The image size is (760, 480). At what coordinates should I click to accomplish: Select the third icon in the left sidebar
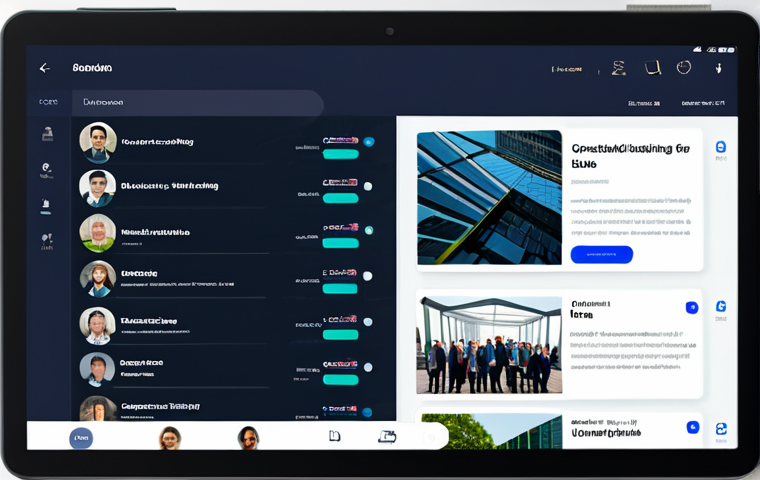click(x=46, y=206)
